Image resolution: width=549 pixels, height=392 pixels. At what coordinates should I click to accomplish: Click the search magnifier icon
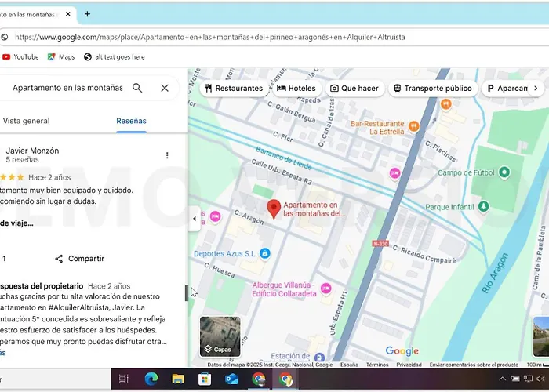[137, 88]
